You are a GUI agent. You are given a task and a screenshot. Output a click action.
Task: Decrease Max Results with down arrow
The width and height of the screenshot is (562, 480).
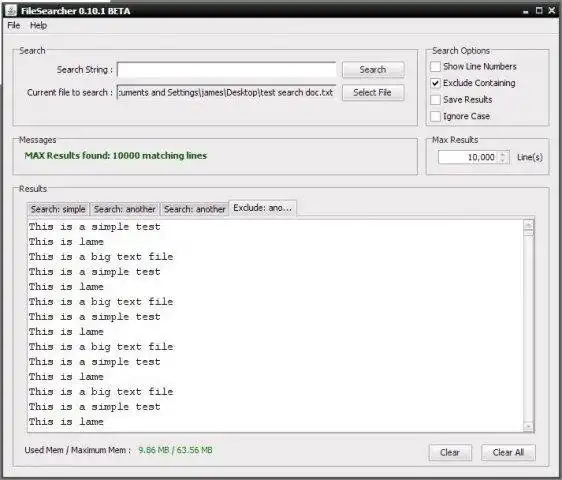503,160
